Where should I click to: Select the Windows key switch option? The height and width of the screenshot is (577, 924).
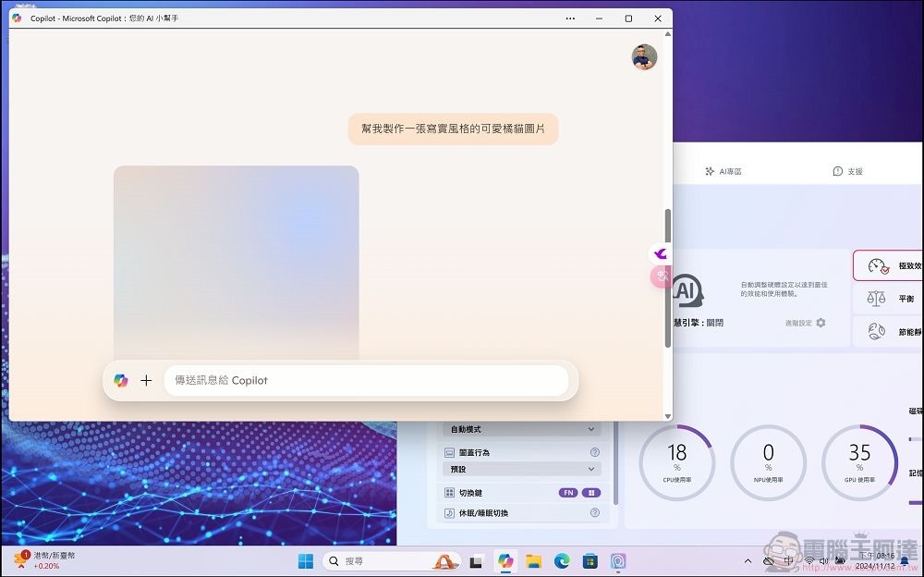coord(591,493)
